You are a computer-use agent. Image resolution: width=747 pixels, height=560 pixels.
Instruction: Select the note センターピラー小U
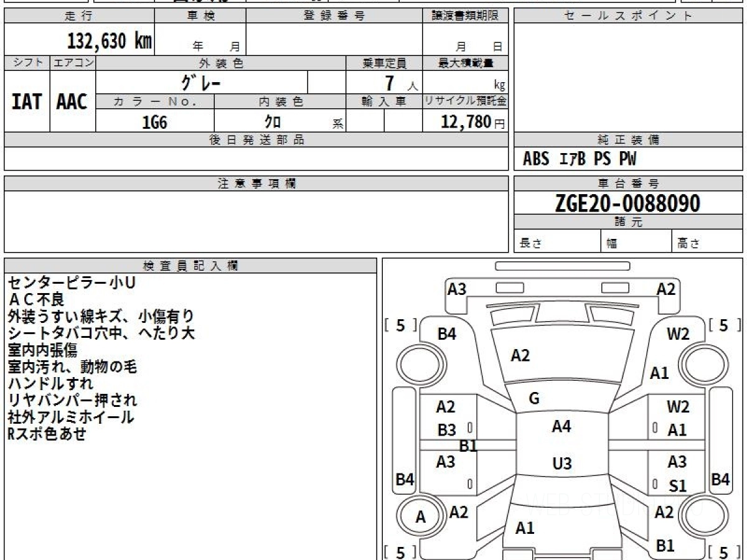72,283
